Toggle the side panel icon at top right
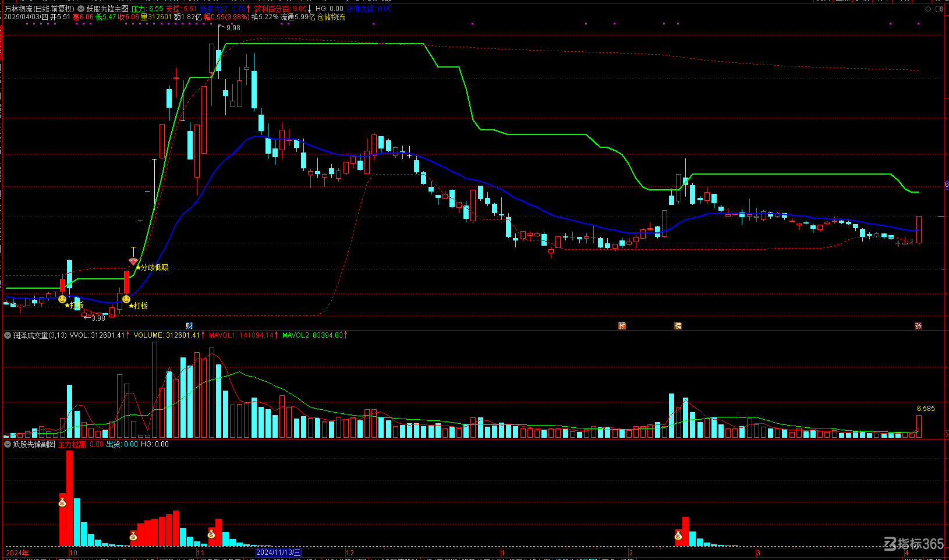The image size is (949, 560). 939,9
